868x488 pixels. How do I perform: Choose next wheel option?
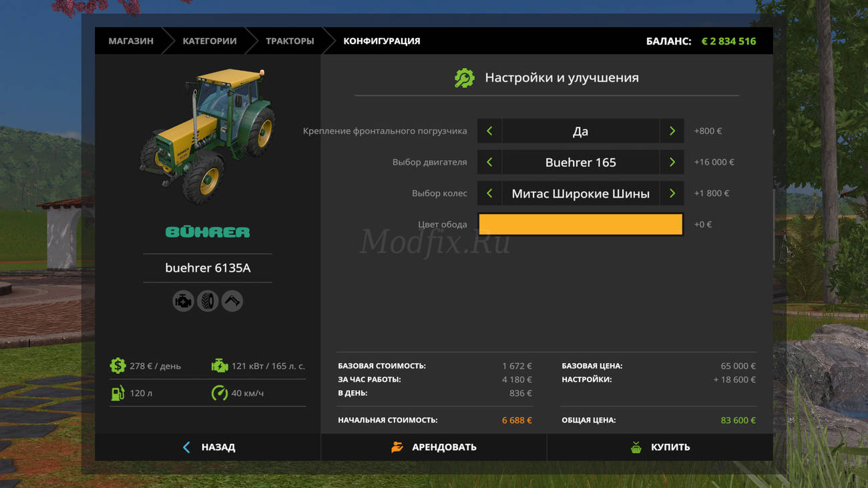[672, 194]
